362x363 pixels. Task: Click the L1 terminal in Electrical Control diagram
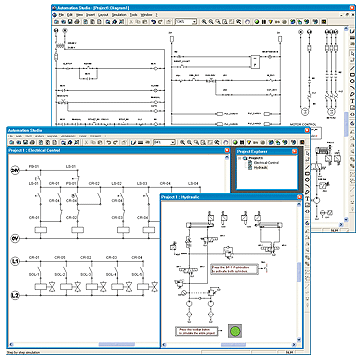point(15,261)
